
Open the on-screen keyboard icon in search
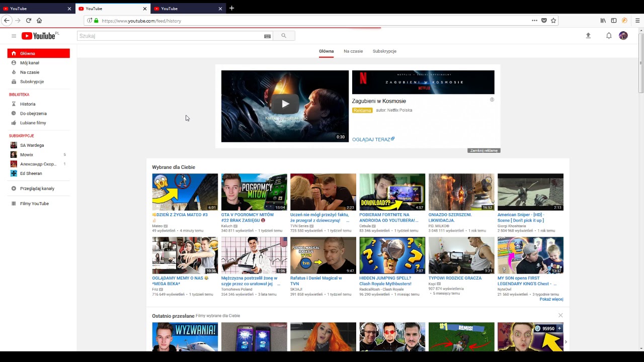coord(268,36)
